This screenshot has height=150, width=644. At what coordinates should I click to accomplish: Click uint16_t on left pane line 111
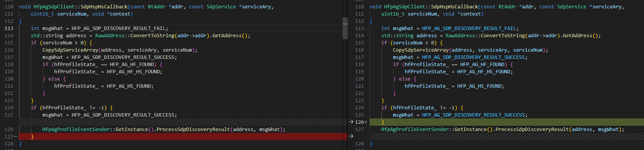[43, 14]
